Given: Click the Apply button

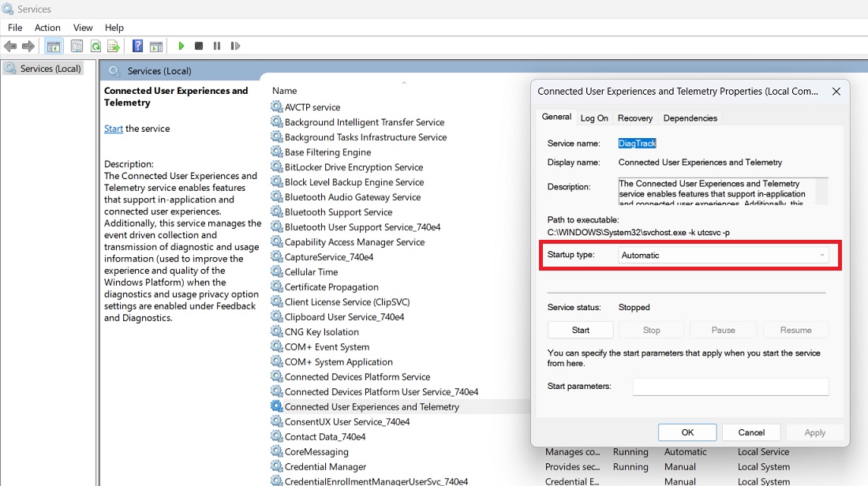Looking at the screenshot, I should click(814, 432).
